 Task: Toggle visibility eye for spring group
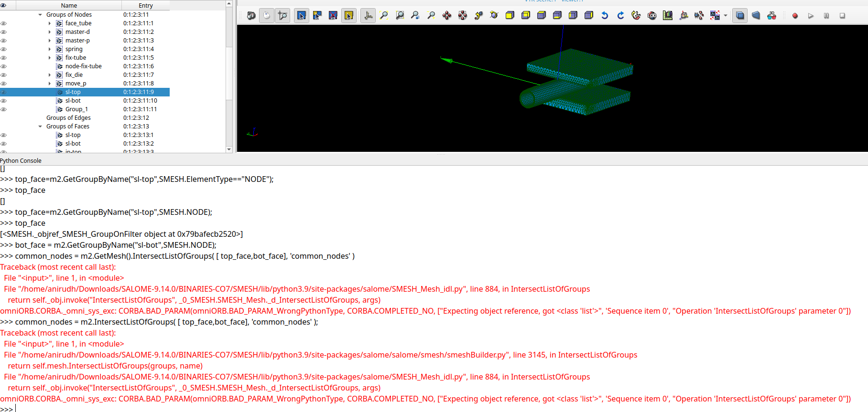(4, 49)
